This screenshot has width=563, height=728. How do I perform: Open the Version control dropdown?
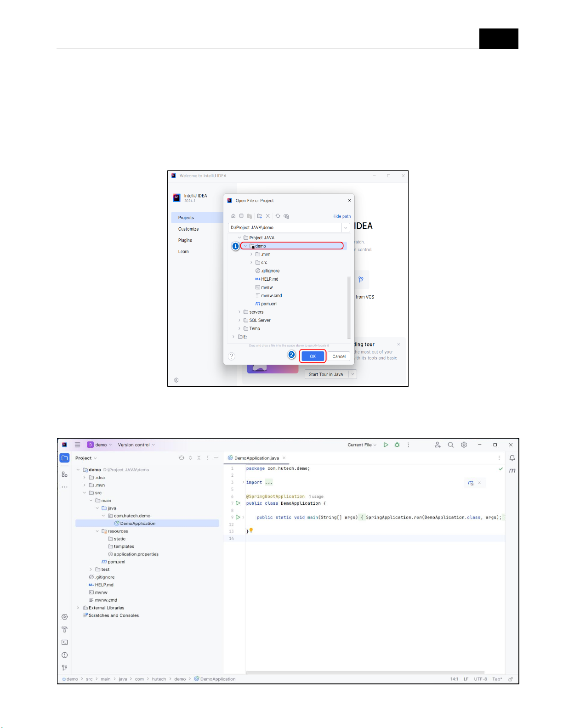tap(136, 445)
